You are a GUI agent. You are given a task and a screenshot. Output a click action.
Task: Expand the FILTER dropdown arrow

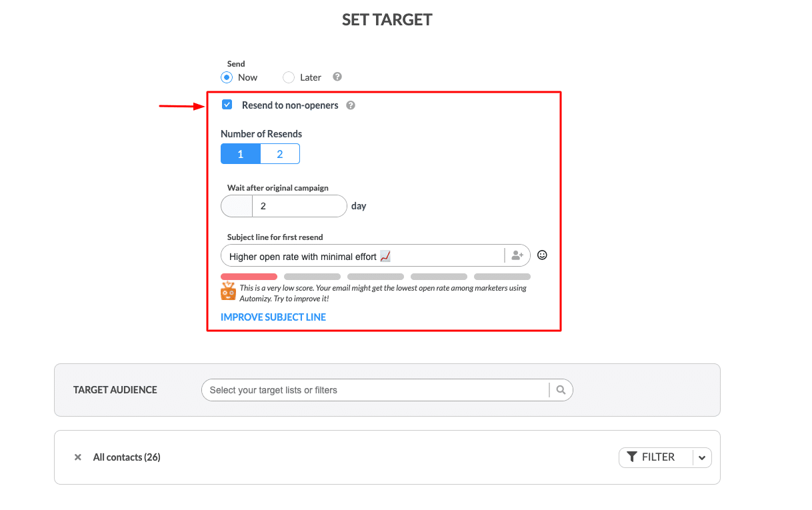(702, 457)
